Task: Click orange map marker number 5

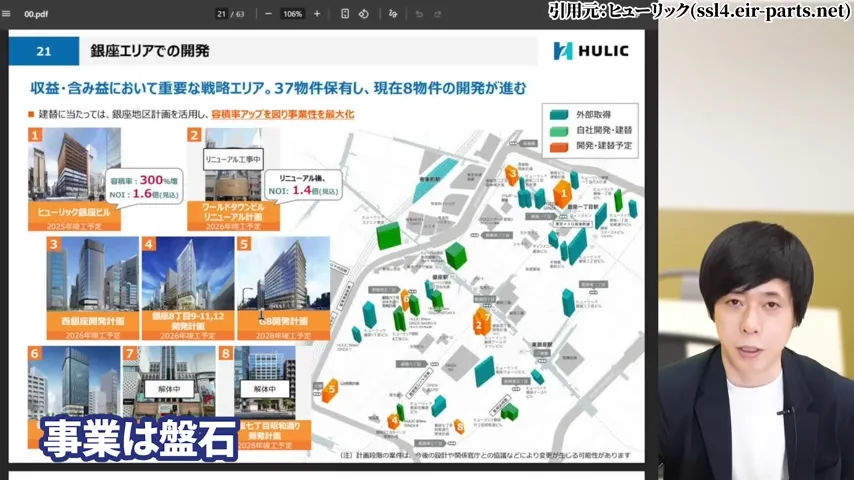Action: pos(331,390)
